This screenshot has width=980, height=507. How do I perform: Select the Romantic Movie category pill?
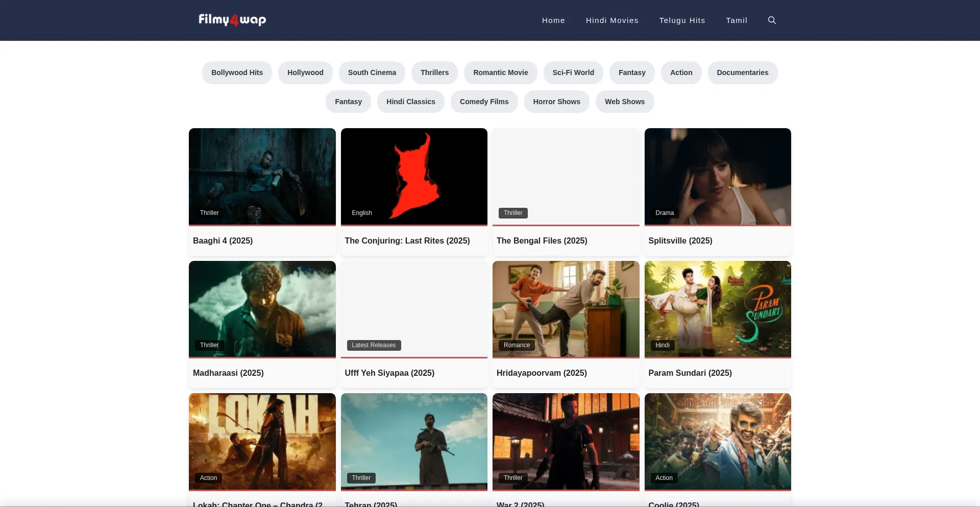click(501, 73)
